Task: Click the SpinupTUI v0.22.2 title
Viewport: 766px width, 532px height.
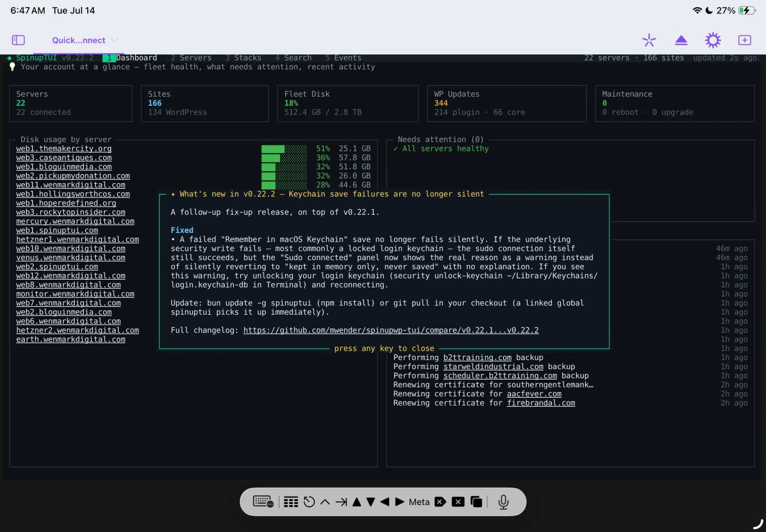Action: [x=55, y=58]
